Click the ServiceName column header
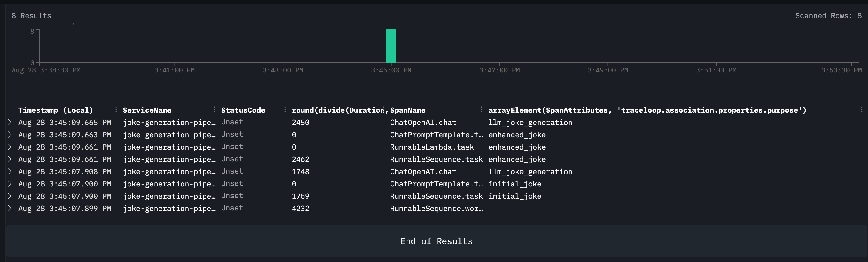Screen dimensions: 868x262 [x=147, y=110]
